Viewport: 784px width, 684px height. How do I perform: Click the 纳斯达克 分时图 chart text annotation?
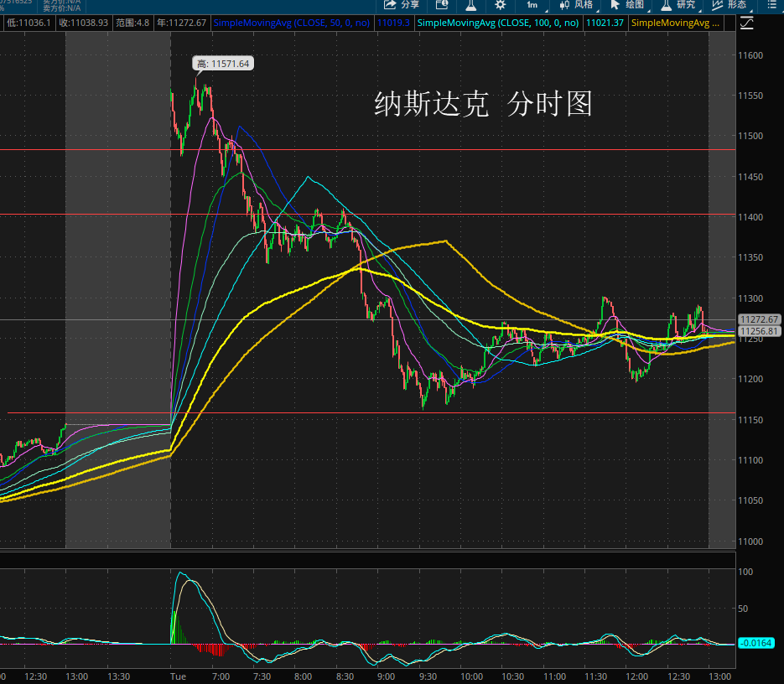483,104
